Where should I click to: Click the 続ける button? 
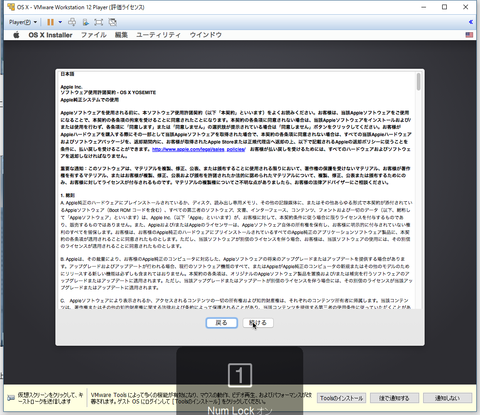[258, 323]
